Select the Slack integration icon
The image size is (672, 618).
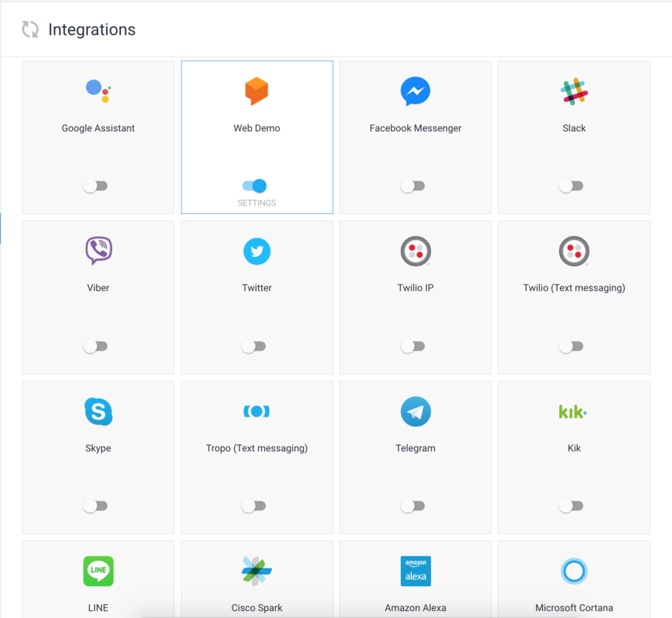(x=573, y=90)
